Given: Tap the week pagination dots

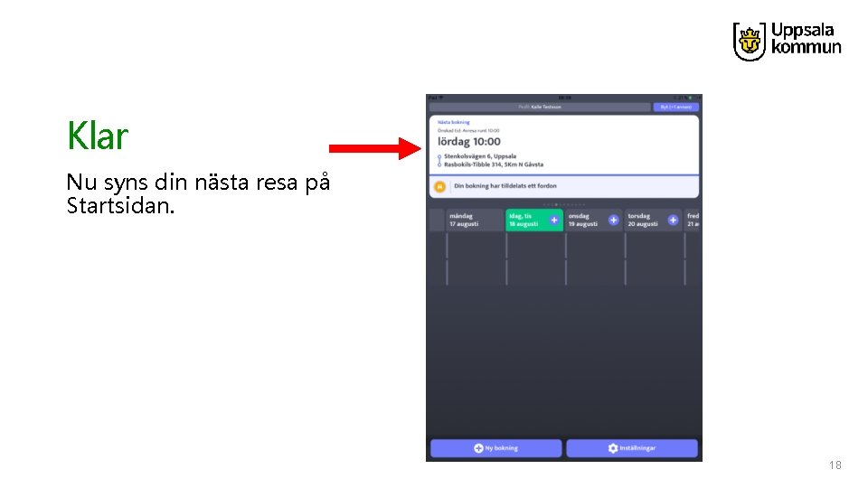Looking at the screenshot, I should [x=564, y=205].
